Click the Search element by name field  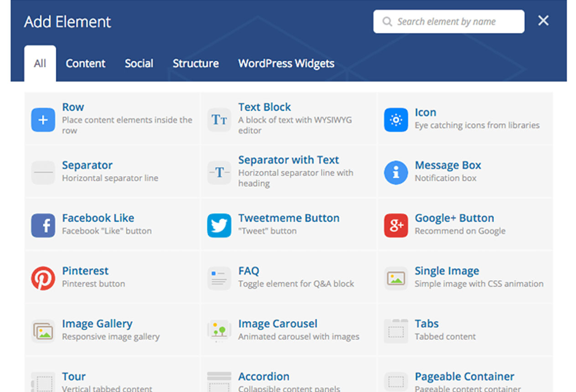pyautogui.click(x=448, y=21)
